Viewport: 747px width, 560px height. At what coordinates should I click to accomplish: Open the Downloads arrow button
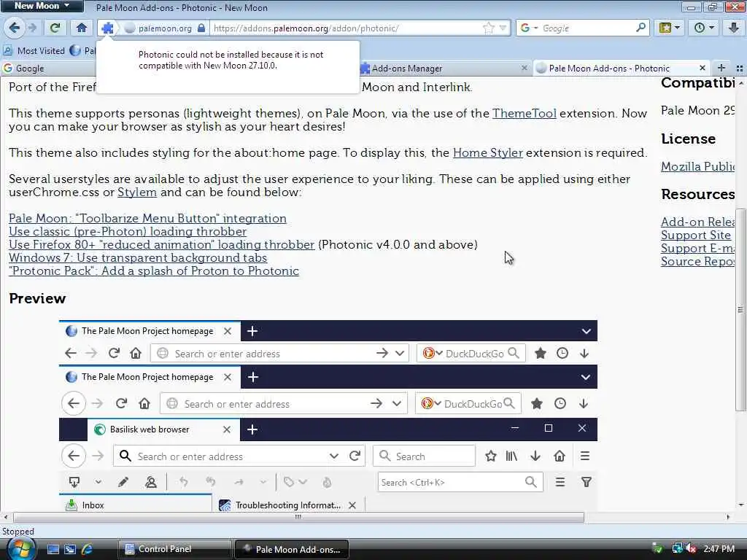(x=734, y=28)
